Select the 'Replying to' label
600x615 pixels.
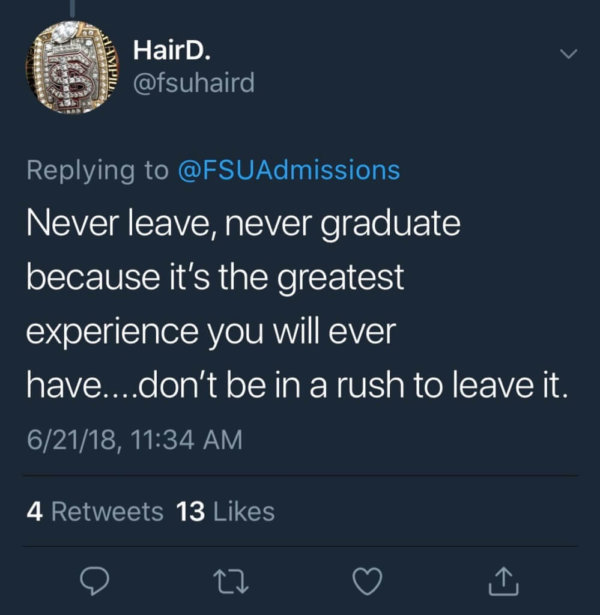pyautogui.click(x=97, y=171)
